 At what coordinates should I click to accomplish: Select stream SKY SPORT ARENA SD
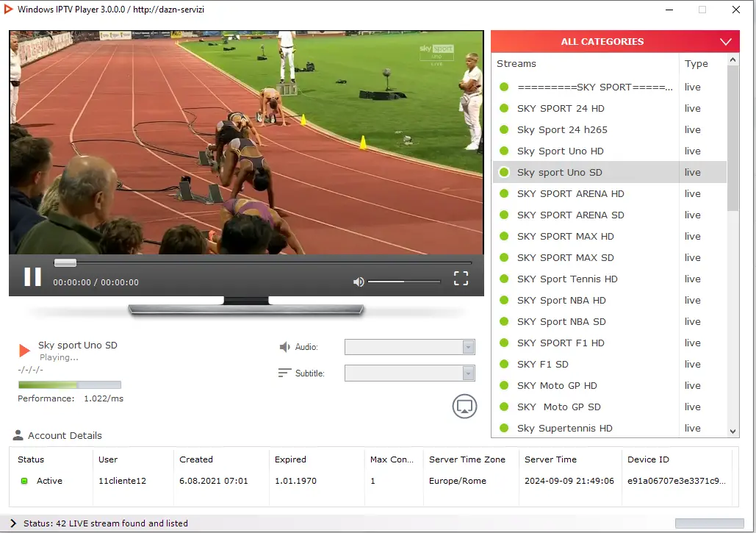pos(610,215)
